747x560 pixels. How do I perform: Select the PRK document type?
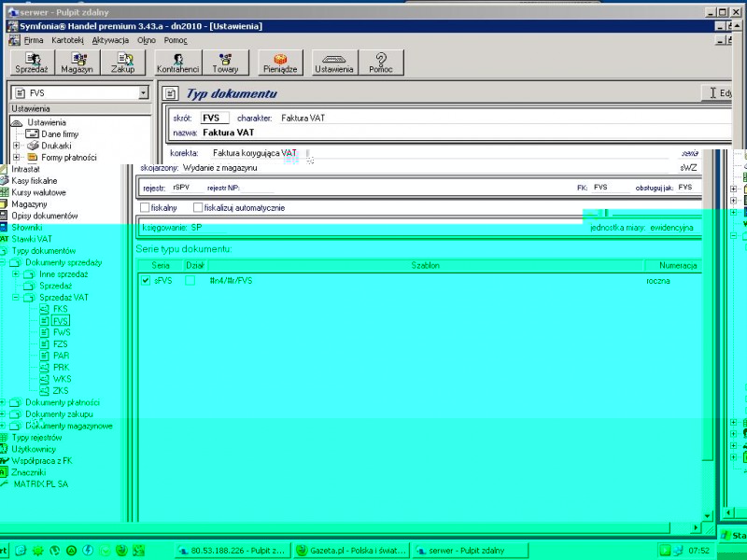coord(62,367)
